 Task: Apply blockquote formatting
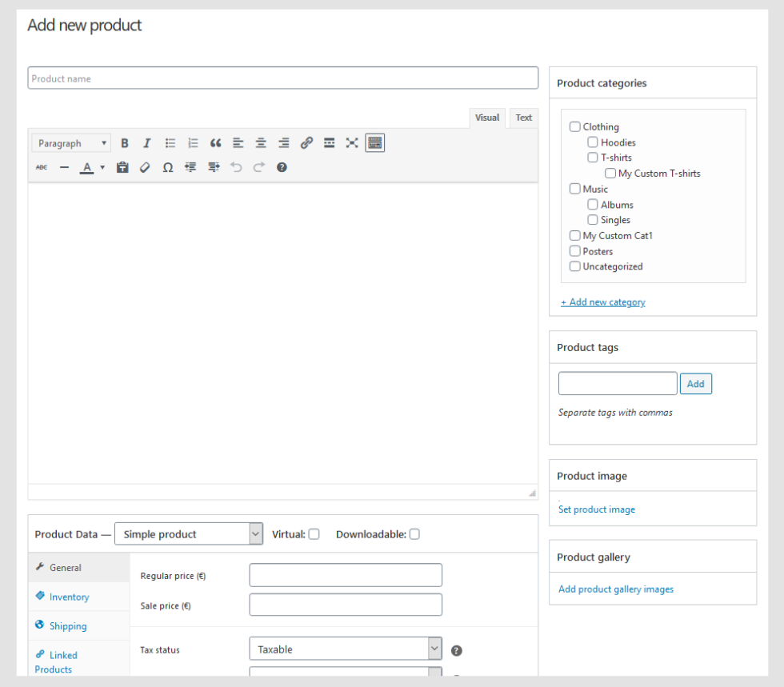(215, 143)
